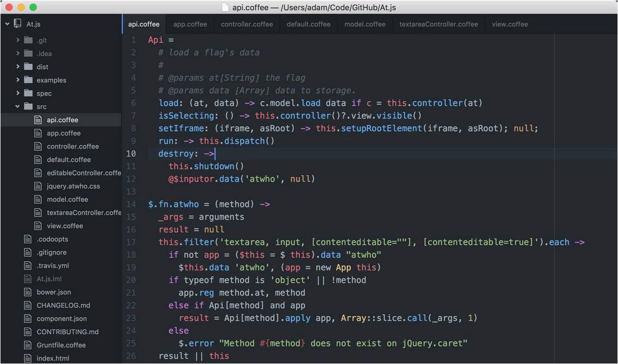Open view.coffee from the file tree
Image resolution: width=618 pixels, height=364 pixels.
(65, 226)
